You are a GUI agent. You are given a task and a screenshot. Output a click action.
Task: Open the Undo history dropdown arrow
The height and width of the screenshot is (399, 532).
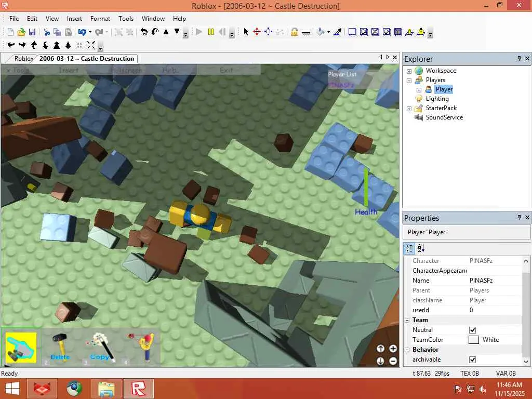click(90, 32)
